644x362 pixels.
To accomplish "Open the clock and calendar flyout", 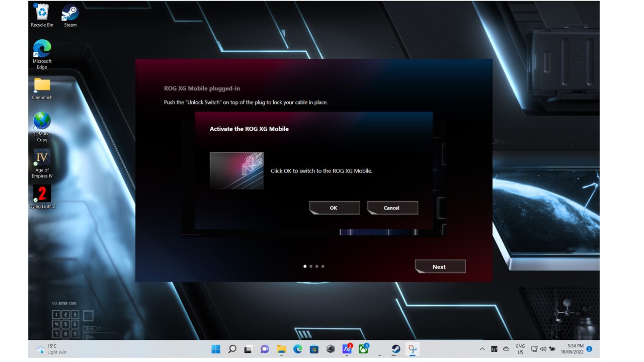I will coord(572,349).
